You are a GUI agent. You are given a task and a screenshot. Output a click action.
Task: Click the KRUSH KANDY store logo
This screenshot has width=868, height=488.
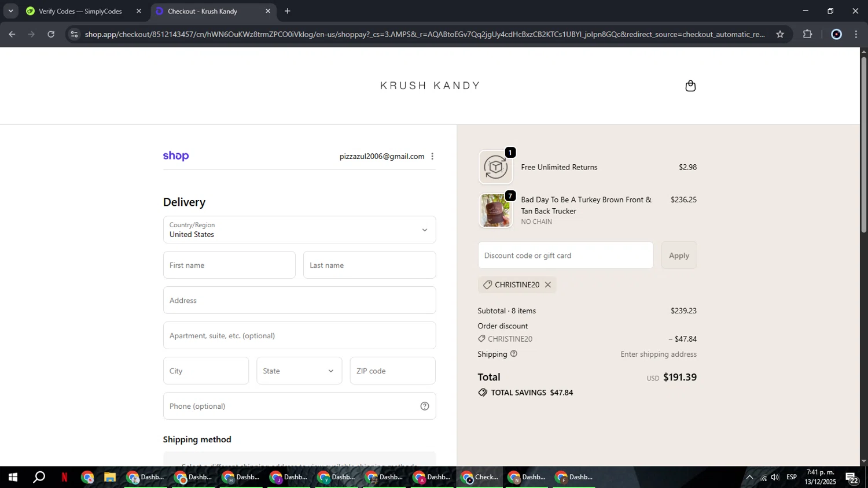[x=430, y=86]
